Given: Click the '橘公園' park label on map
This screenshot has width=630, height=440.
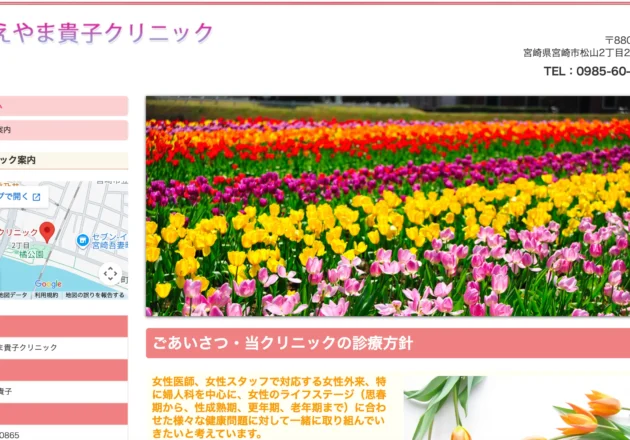Looking at the screenshot, I should [31, 254].
